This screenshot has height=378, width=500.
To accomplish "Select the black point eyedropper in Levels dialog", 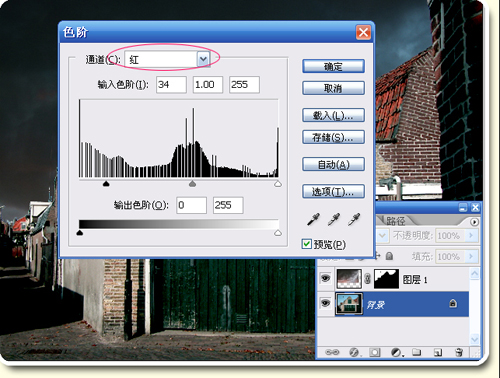I will pos(313,219).
